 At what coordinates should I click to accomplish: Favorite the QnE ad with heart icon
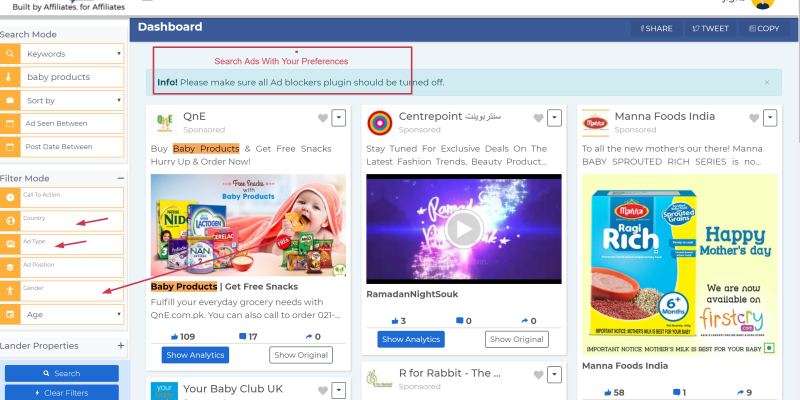(322, 118)
